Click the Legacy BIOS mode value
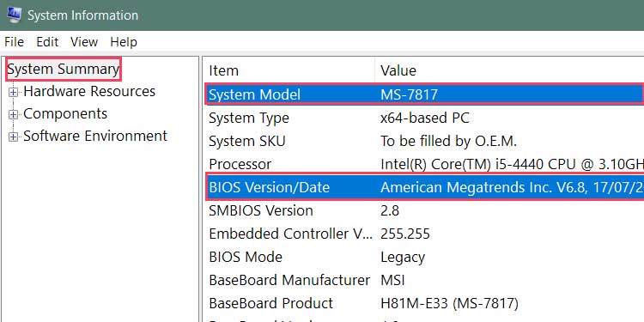 [x=403, y=258]
